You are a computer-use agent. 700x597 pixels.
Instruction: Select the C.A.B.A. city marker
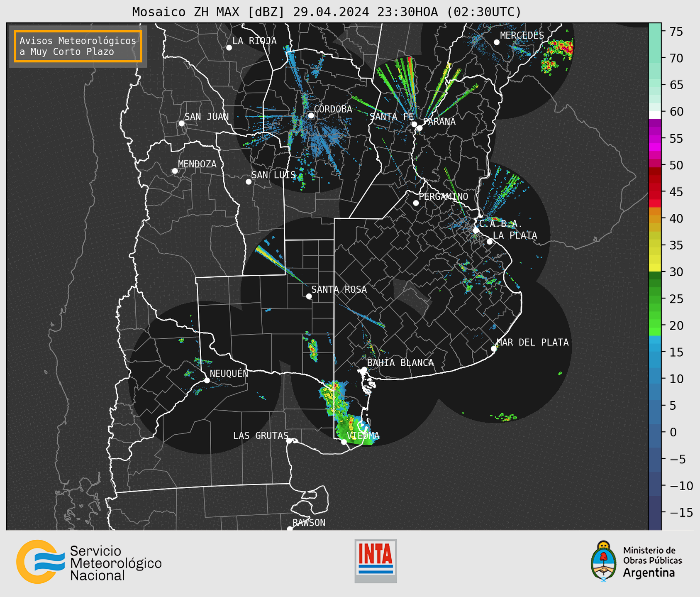(x=476, y=230)
